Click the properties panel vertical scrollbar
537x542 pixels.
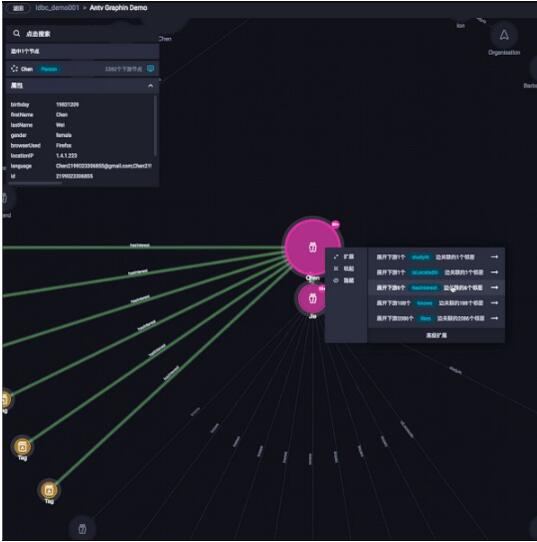pos(156,126)
